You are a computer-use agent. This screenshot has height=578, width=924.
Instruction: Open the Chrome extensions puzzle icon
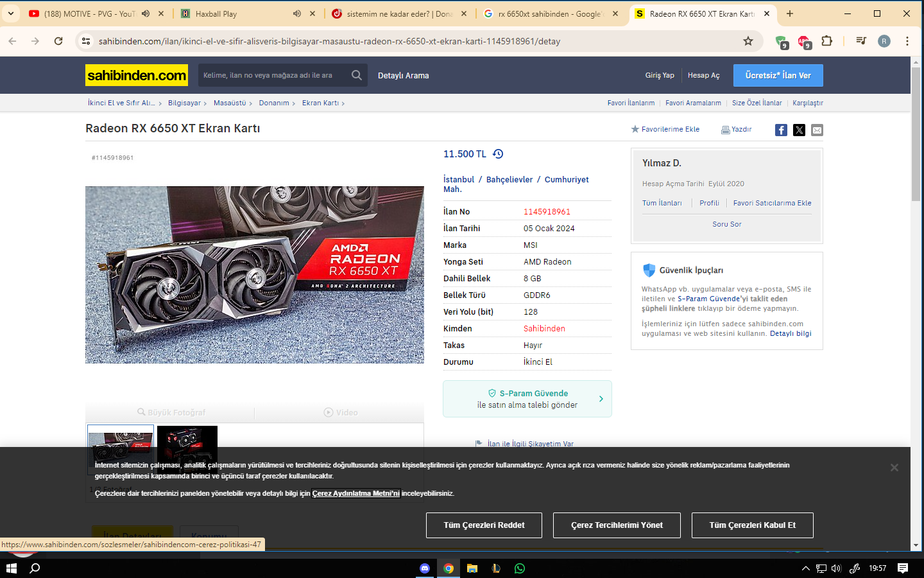coord(827,41)
